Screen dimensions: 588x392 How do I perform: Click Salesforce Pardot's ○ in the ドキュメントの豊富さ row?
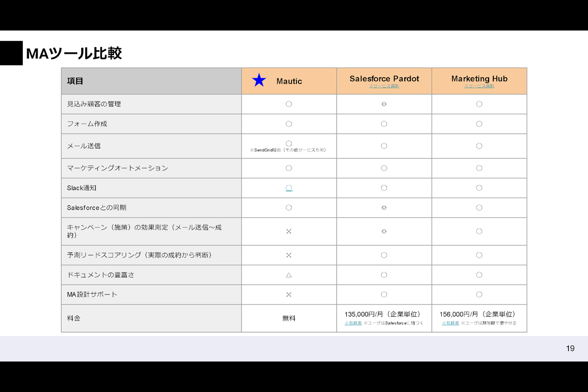pos(384,275)
